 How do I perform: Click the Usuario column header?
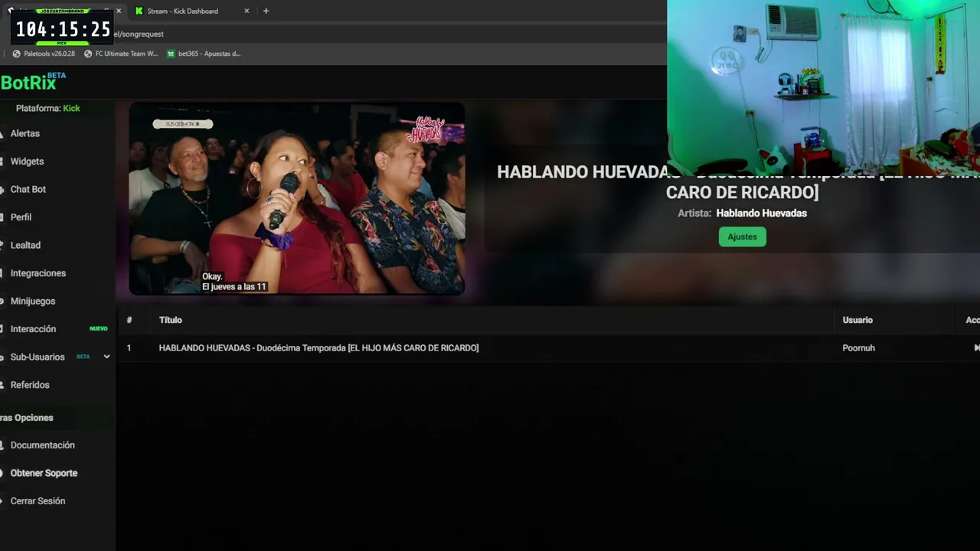pyautogui.click(x=857, y=320)
